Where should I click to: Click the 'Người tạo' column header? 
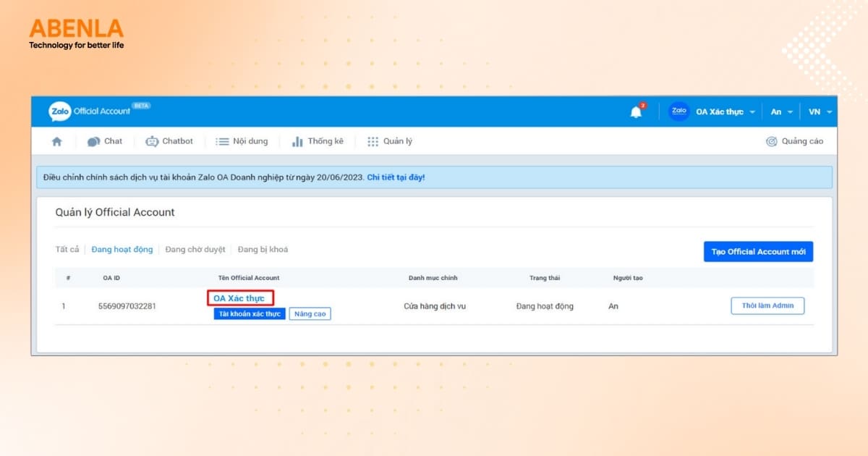[x=628, y=278]
